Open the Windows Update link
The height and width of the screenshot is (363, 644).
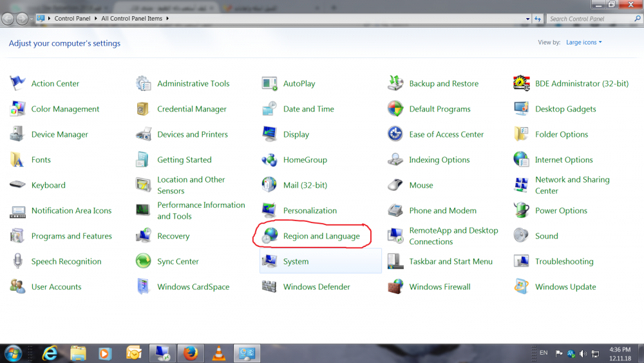[x=565, y=287]
